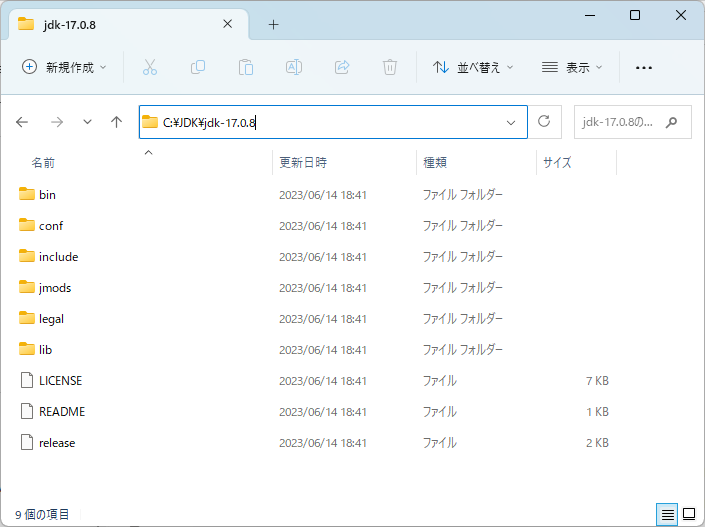The image size is (705, 527).
Task: Click the lib folder date cell
Action: pyautogui.click(x=323, y=350)
